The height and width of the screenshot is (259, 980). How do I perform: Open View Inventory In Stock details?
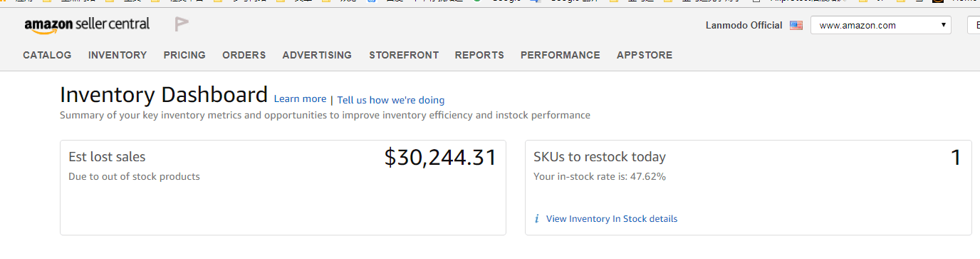[x=612, y=219]
